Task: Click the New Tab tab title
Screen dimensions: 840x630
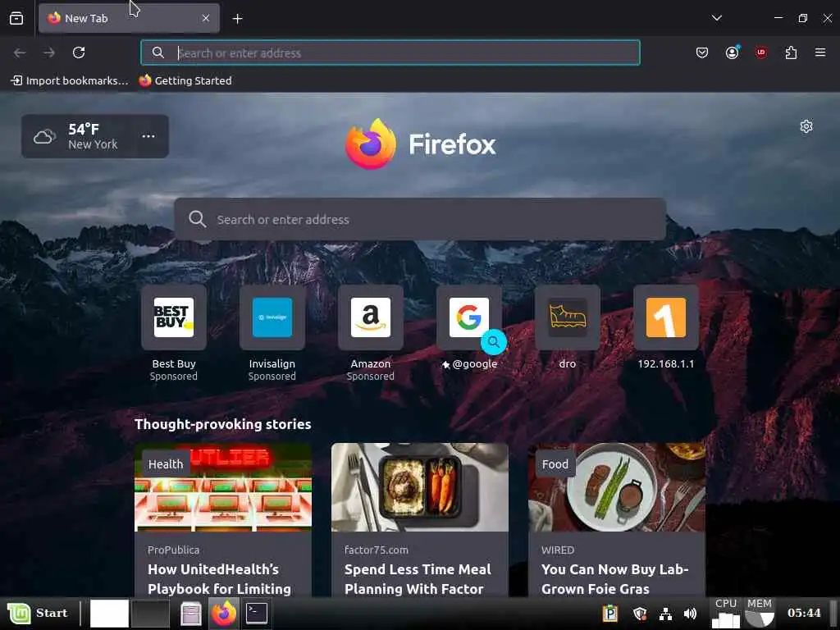Action: point(86,18)
